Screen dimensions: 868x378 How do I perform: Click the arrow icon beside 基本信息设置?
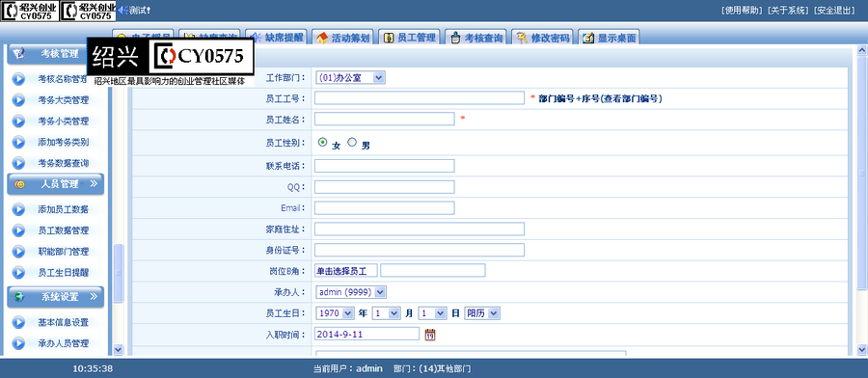click(19, 323)
